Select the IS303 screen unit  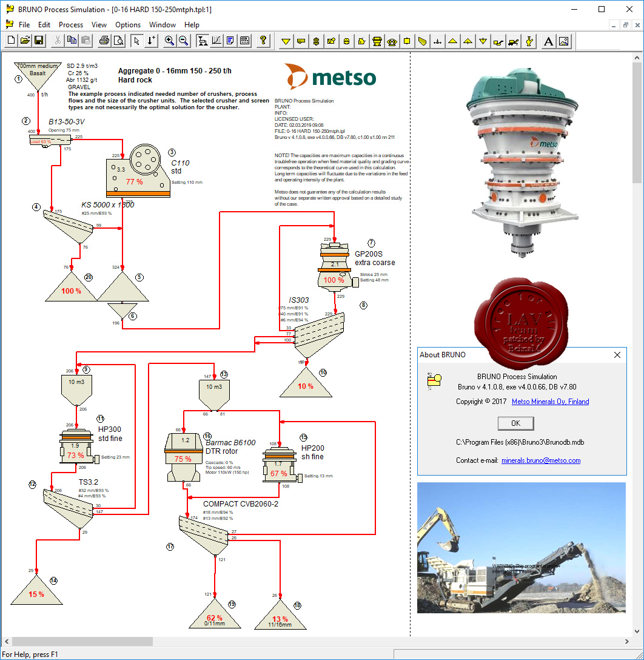tap(319, 335)
